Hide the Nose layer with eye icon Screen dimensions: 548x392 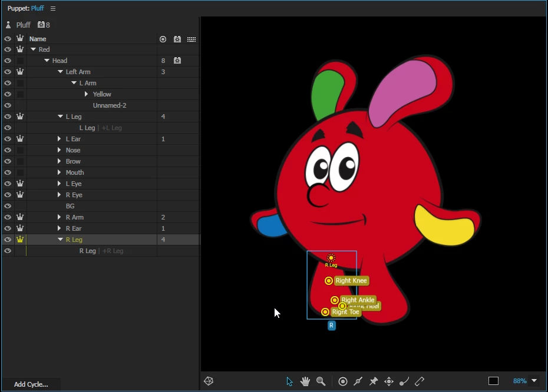[x=8, y=150]
